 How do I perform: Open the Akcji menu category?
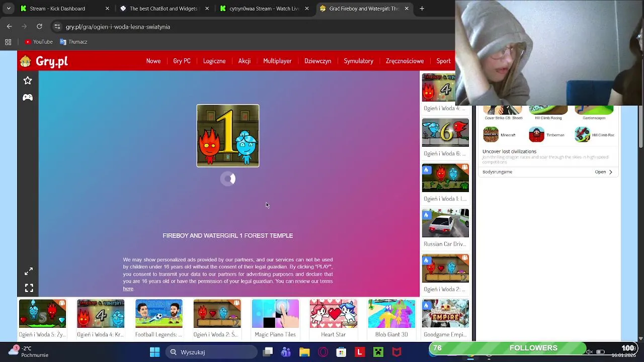point(245,61)
